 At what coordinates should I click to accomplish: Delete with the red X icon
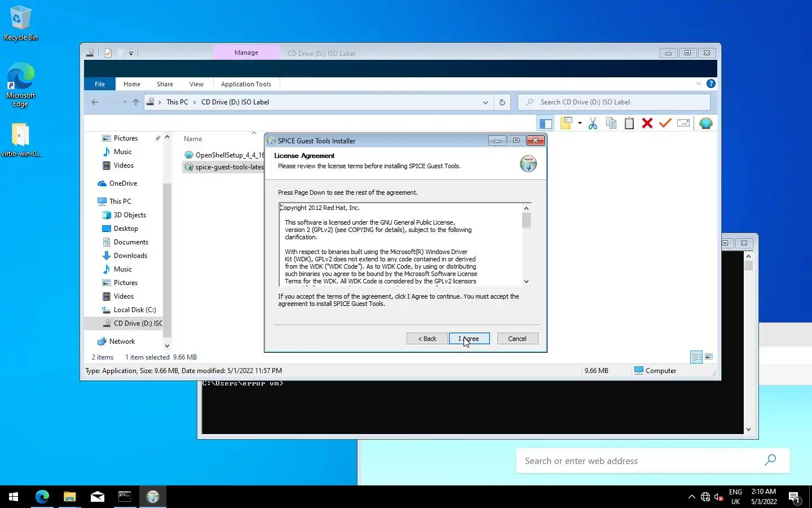647,123
